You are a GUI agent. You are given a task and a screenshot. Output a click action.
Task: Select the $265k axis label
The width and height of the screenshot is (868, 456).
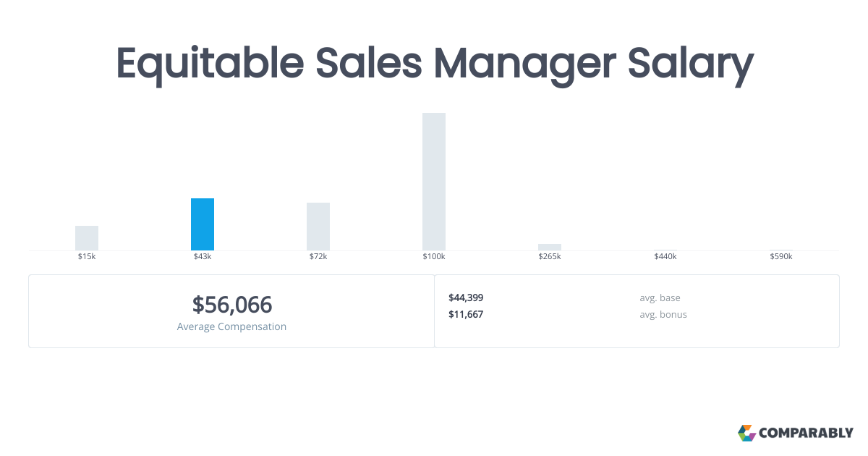coord(550,257)
